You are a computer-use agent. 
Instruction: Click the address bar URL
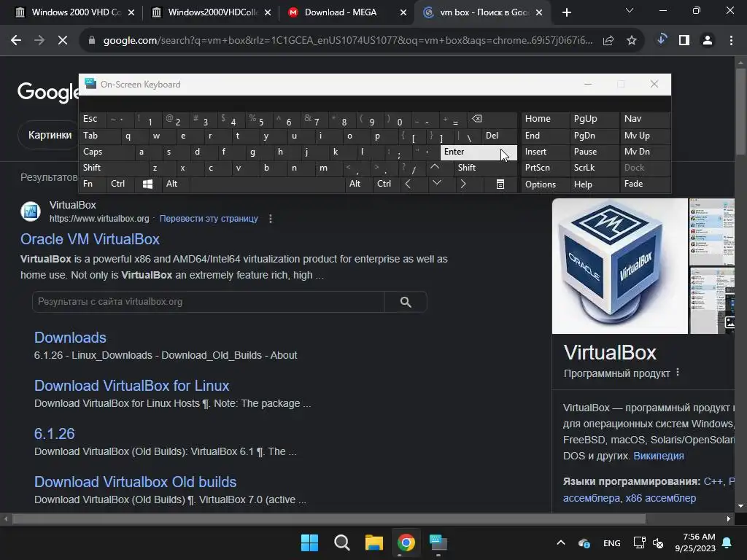click(348, 41)
